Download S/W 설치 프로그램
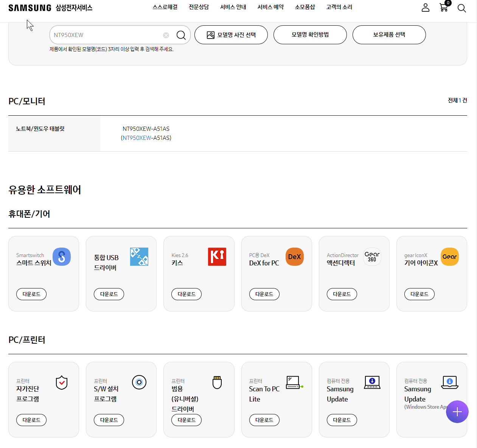 tap(109, 420)
